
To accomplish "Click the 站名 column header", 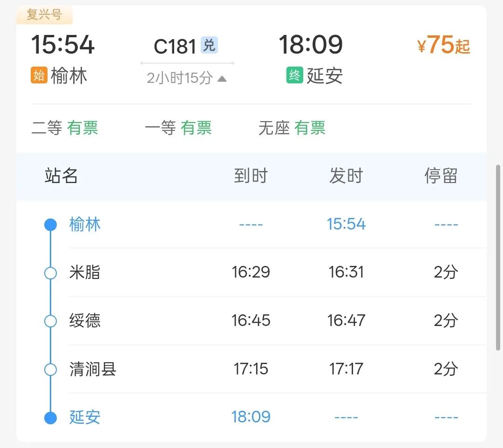I will [61, 176].
